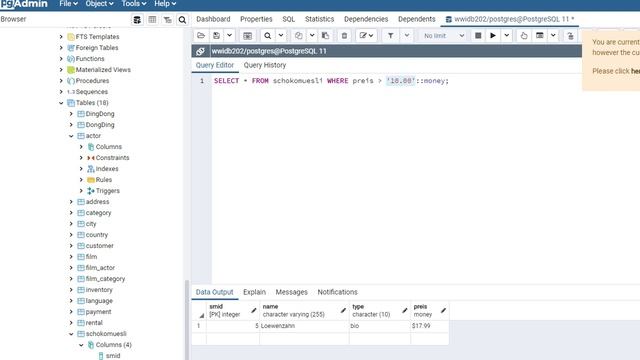
Task: Switch to the Dependencies tab
Action: pos(366,19)
